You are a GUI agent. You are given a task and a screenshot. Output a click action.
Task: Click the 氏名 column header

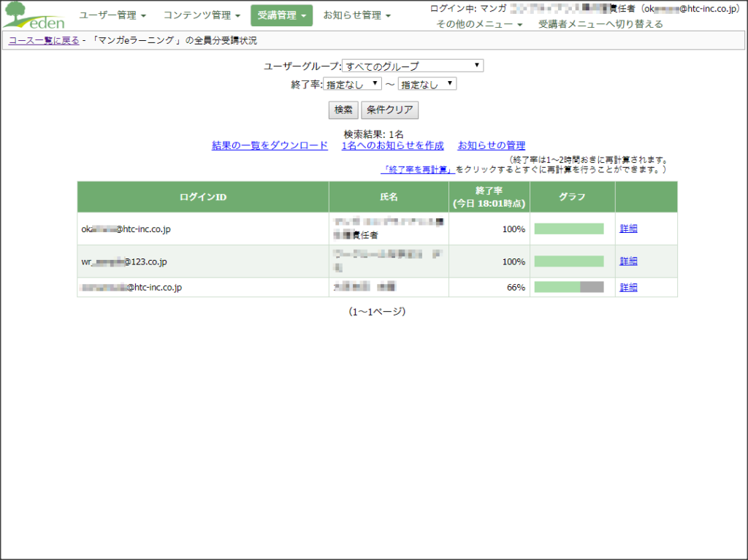coord(389,196)
